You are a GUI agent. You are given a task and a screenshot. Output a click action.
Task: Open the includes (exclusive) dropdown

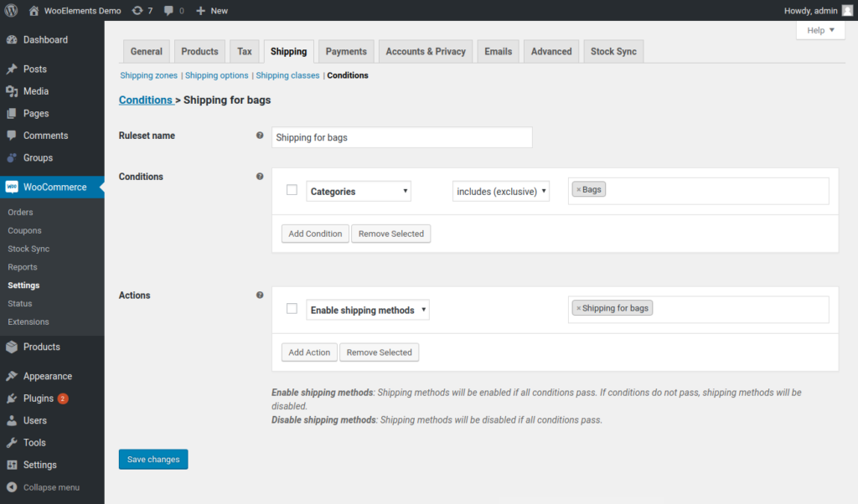click(500, 190)
